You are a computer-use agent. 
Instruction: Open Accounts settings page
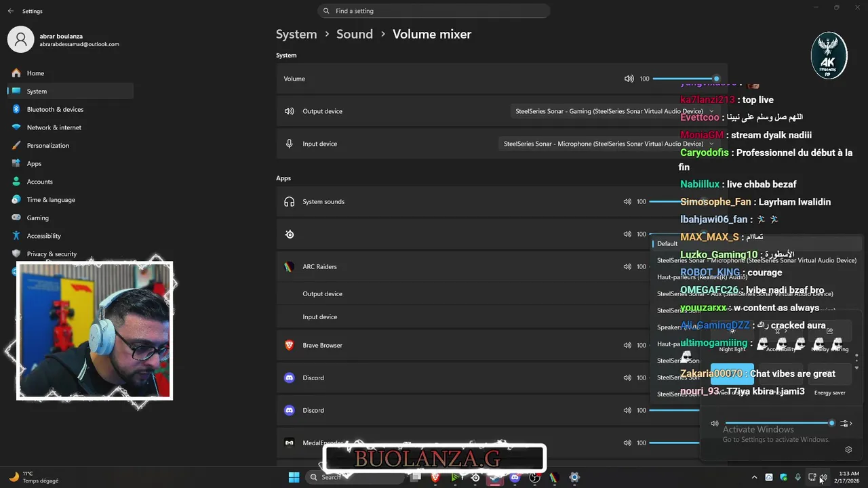pos(71,182)
